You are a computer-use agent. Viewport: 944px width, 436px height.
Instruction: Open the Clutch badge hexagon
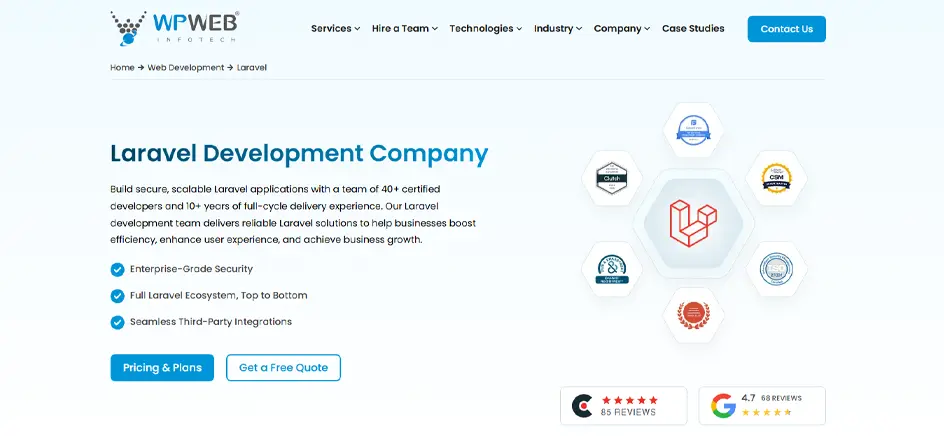(x=612, y=178)
